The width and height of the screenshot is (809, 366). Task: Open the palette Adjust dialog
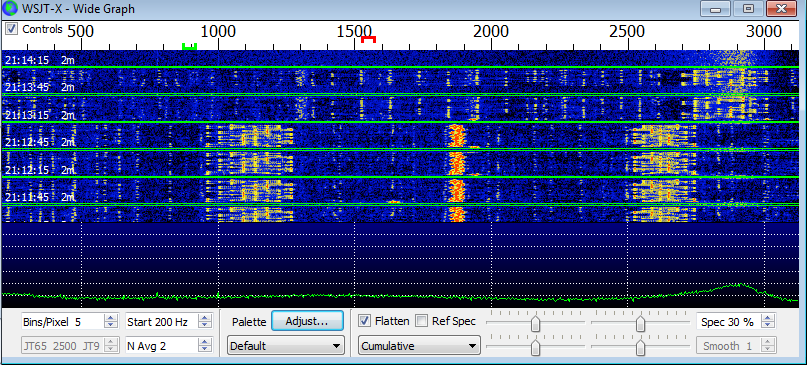307,321
